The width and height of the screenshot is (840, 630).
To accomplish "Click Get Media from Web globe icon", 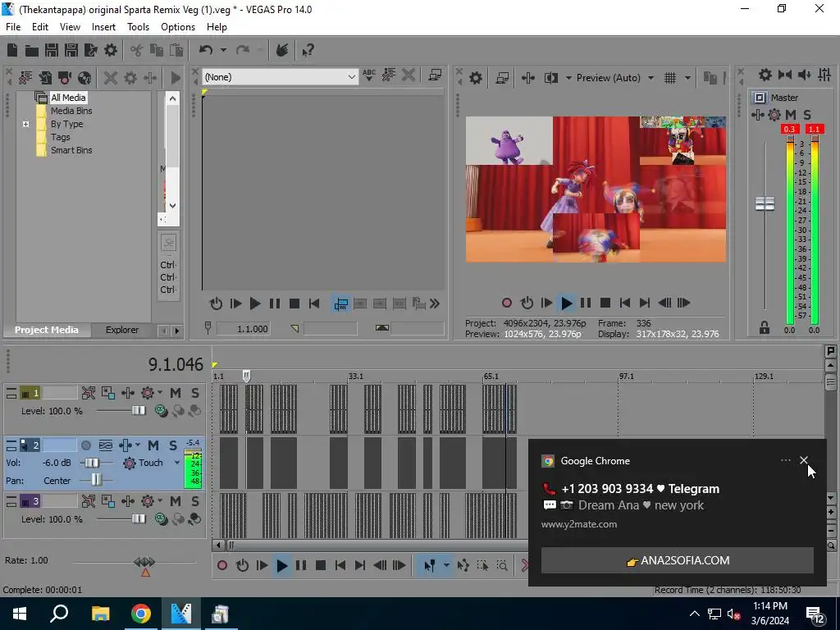I will 84,78.
